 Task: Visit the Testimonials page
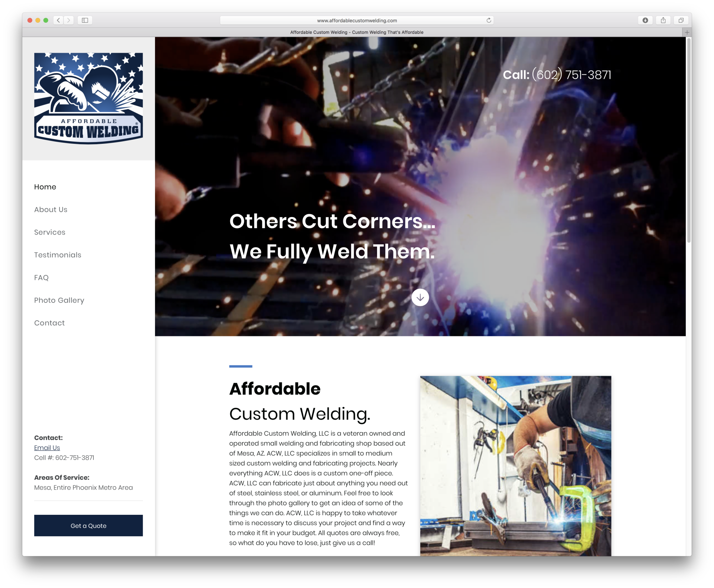[58, 255]
